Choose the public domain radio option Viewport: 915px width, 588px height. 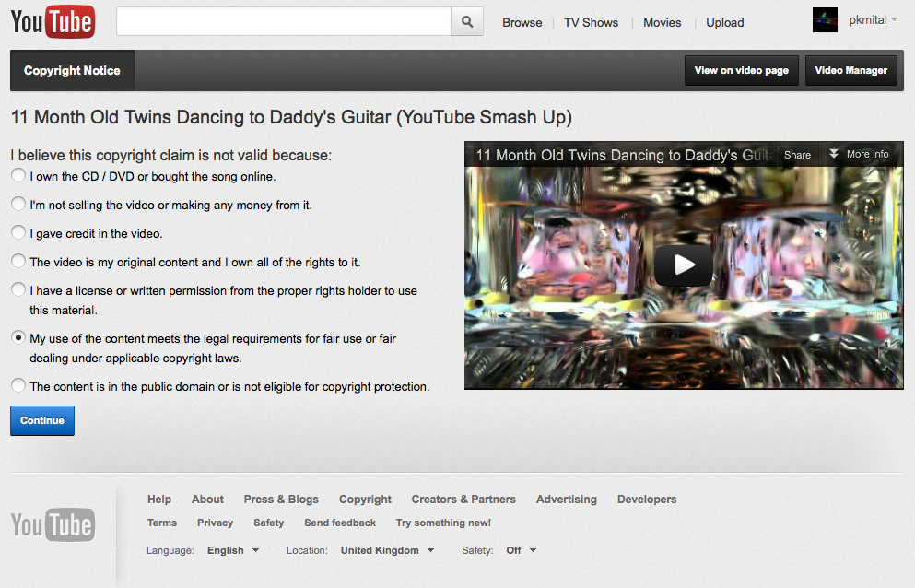(18, 386)
